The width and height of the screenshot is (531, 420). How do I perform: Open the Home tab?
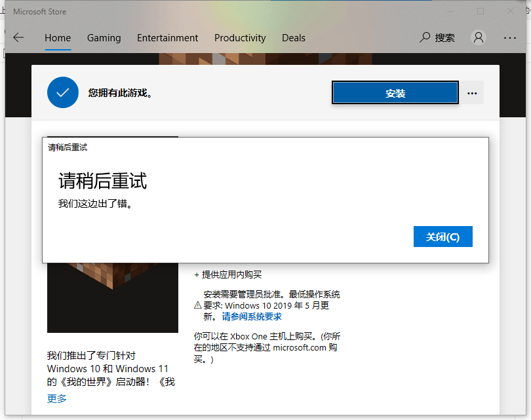(x=58, y=38)
